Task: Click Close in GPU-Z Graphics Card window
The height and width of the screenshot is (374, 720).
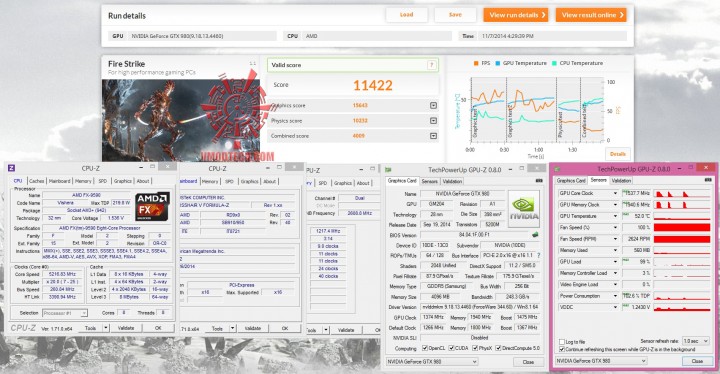Action: [528, 362]
